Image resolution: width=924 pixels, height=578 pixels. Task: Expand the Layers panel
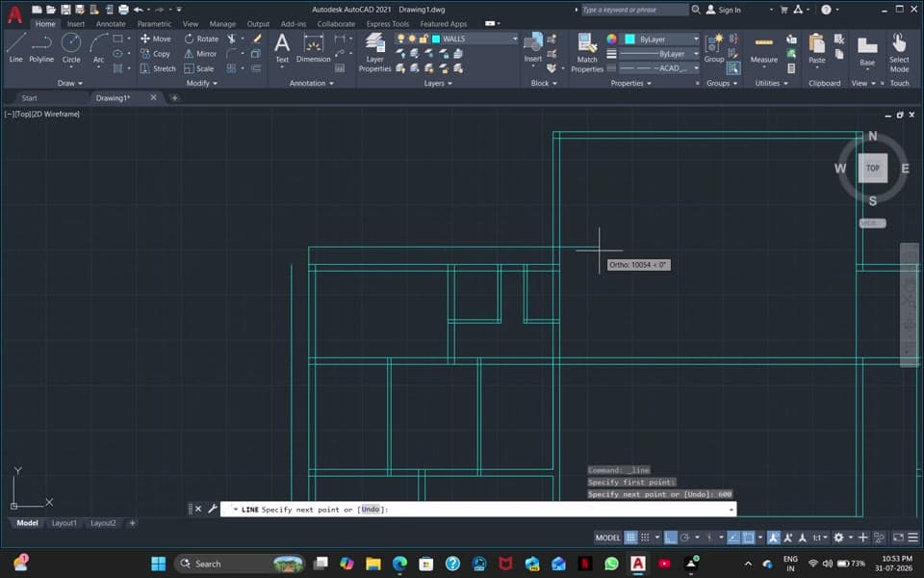point(439,83)
